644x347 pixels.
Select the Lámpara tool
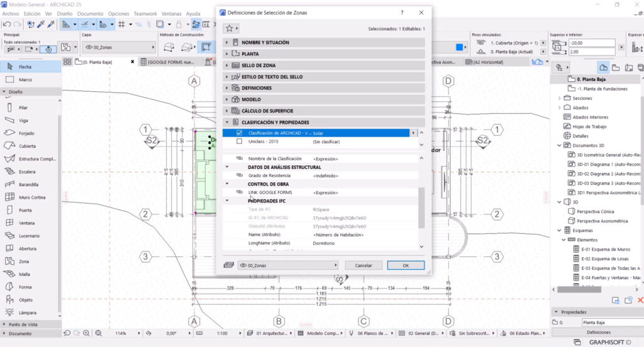pyautogui.click(x=28, y=312)
